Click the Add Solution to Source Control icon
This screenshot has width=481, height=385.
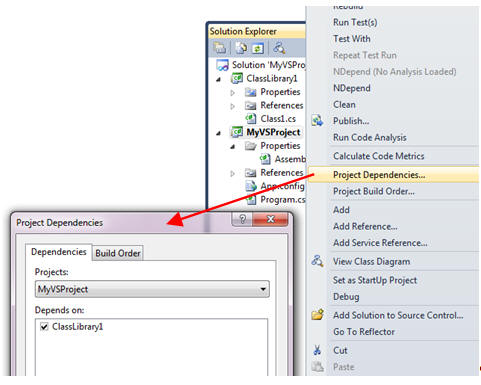[x=317, y=315]
